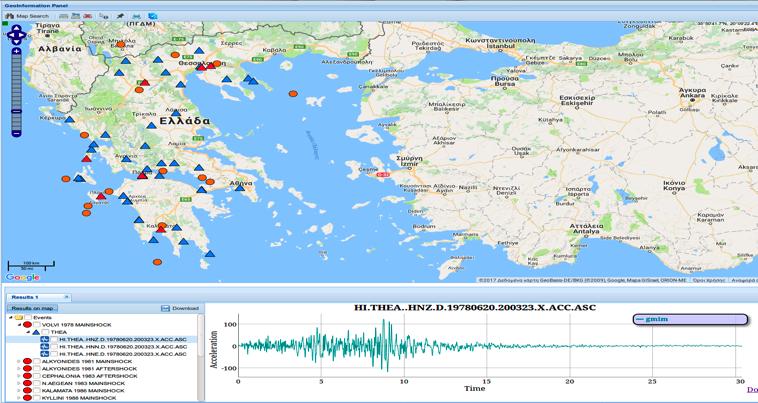Check the VOLVI 1978 MAINSHOCK checkbox
758x403 pixels.
(37, 325)
